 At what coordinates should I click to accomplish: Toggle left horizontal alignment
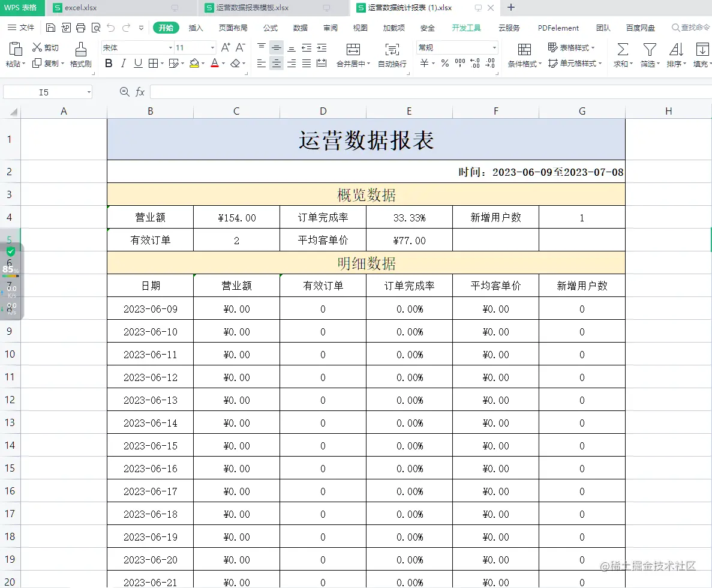click(x=262, y=63)
